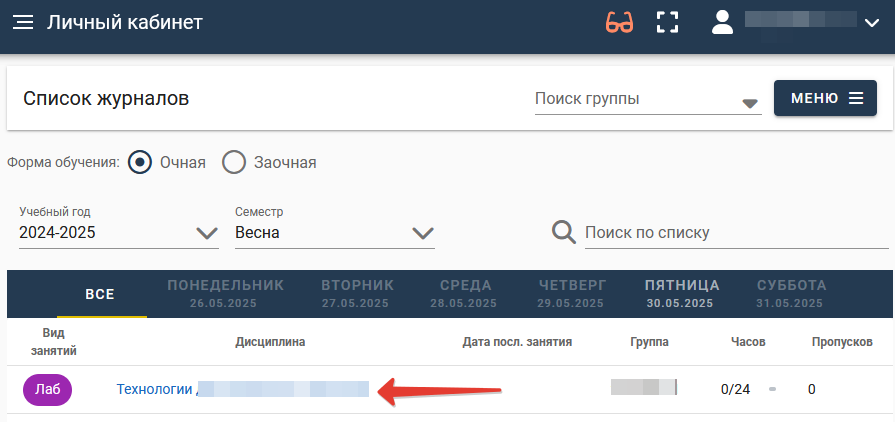Click the Часов column header

748,342
